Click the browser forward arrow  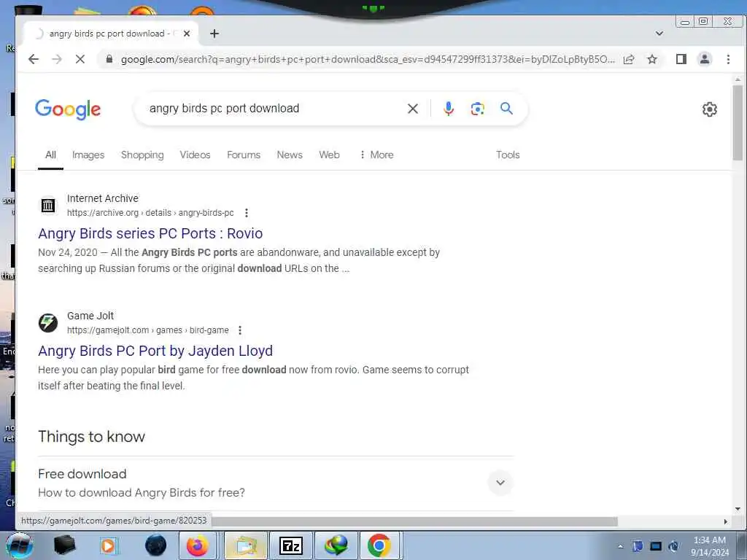[x=57, y=59]
